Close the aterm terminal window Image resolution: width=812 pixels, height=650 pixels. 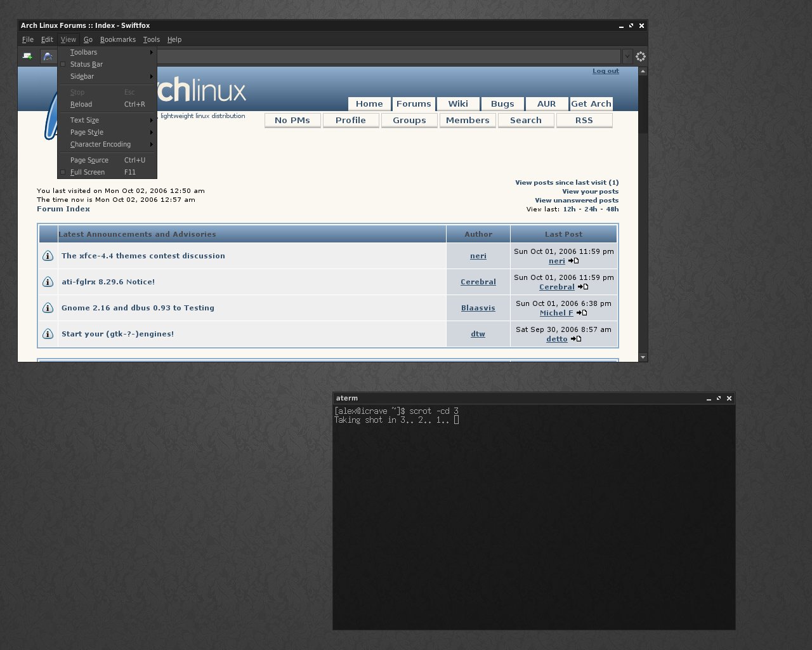(729, 399)
